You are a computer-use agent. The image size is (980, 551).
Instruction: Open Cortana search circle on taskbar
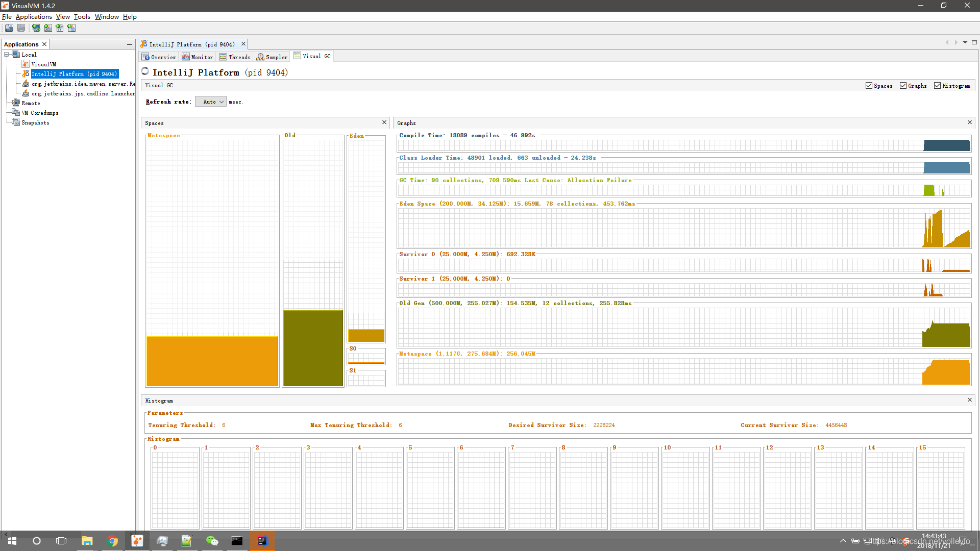tap(37, 541)
